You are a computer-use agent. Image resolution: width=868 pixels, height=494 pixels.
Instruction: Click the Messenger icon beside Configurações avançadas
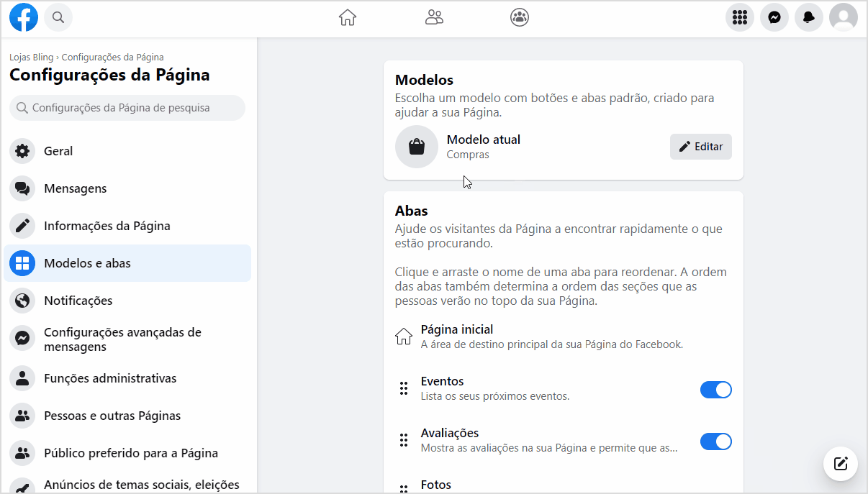[22, 339]
